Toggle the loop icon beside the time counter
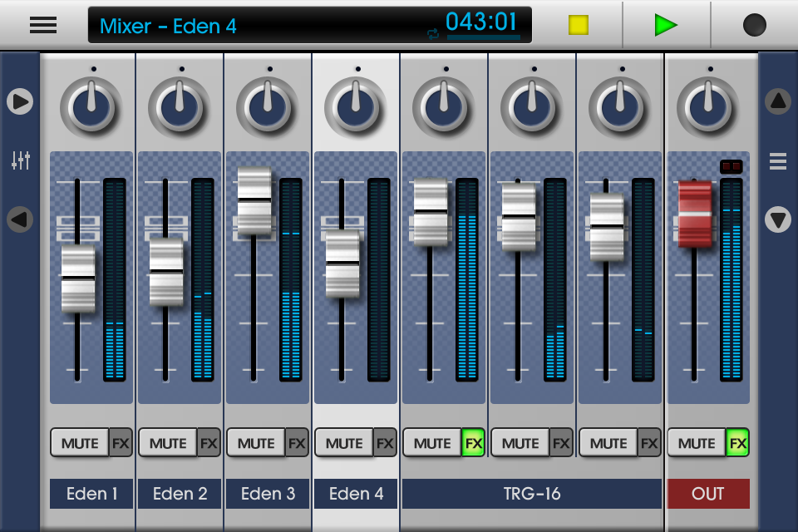The image size is (798, 532). pos(433,33)
